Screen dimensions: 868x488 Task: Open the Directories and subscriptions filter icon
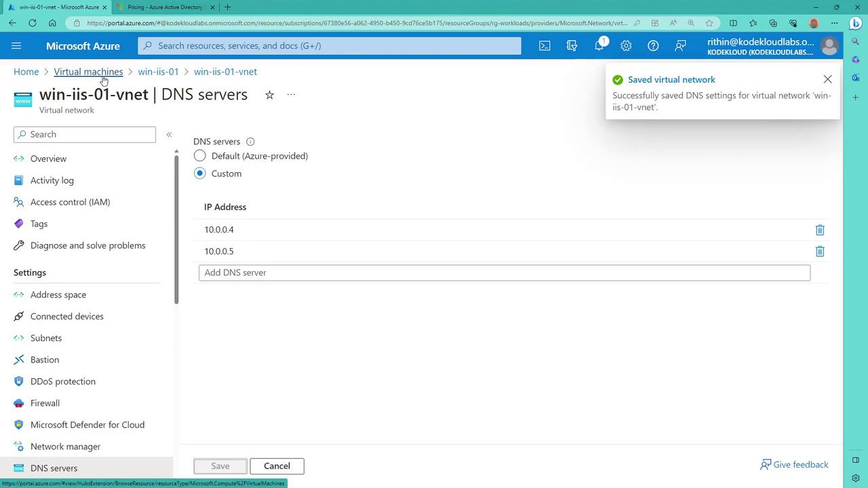[572, 45]
